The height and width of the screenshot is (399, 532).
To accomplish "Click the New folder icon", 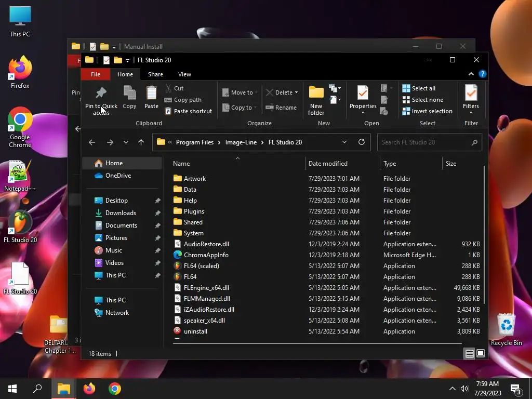I will coord(316,92).
